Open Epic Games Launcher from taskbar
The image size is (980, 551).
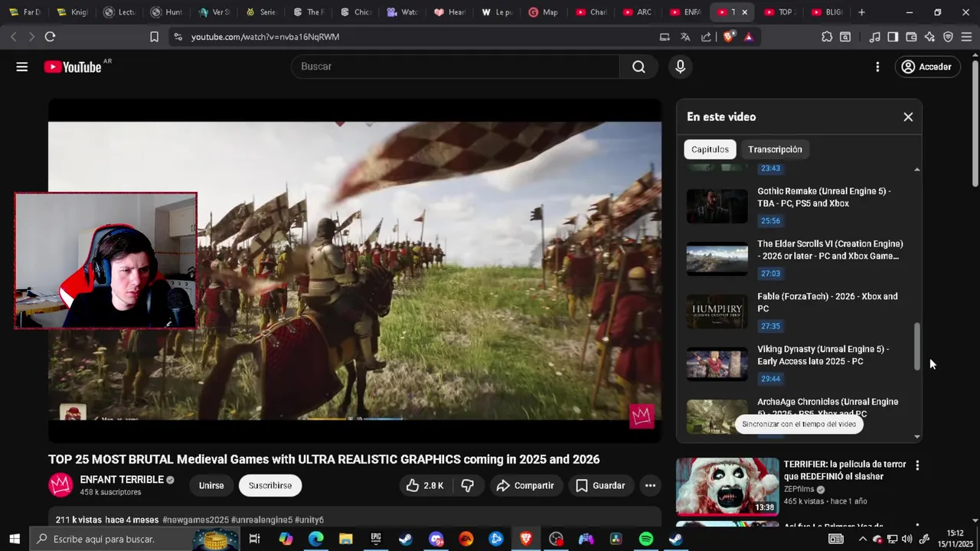pos(375,539)
